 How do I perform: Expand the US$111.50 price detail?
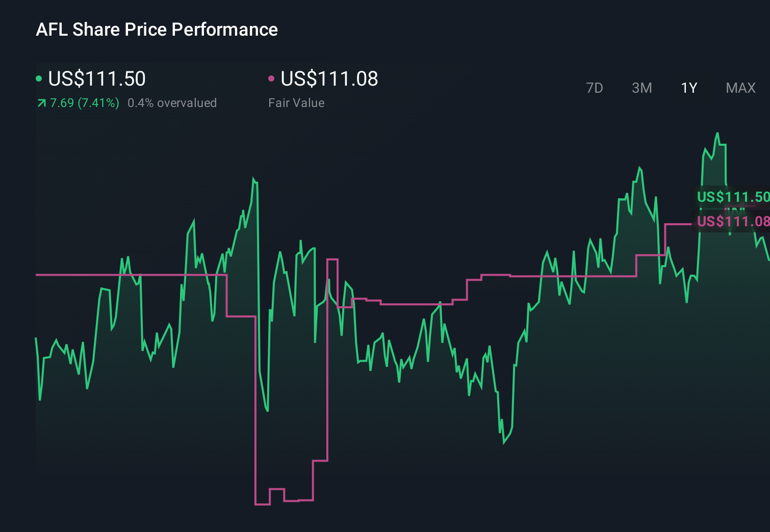[x=96, y=78]
